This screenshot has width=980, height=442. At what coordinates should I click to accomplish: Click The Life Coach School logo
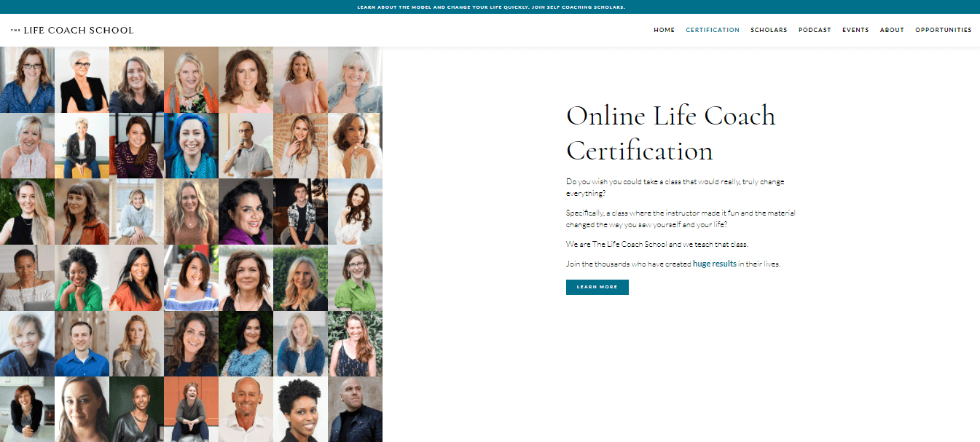point(72,31)
